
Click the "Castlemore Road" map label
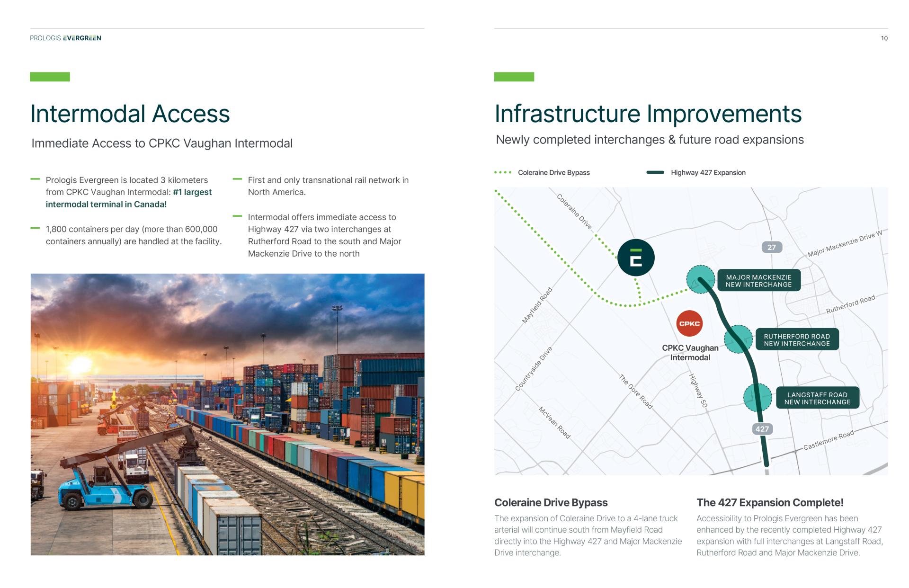[829, 440]
